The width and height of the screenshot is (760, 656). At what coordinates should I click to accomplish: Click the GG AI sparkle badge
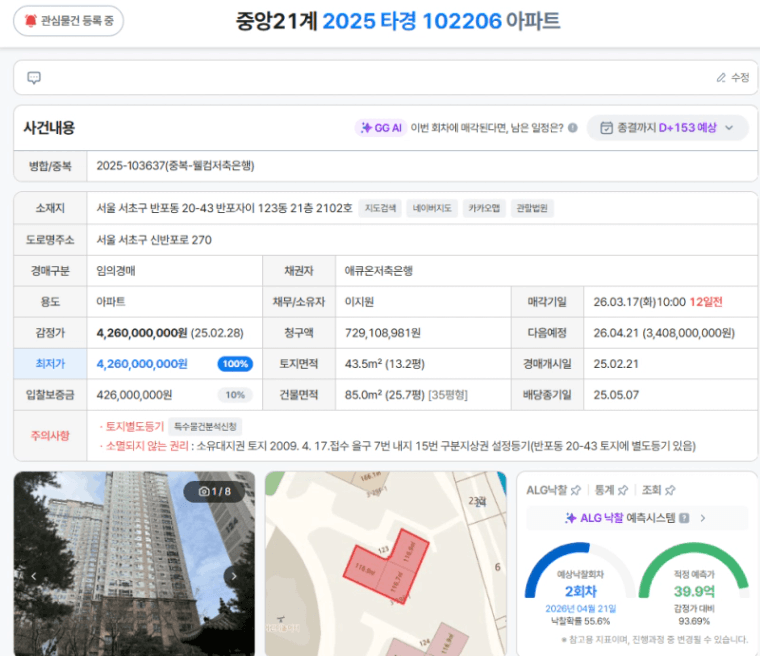point(380,128)
